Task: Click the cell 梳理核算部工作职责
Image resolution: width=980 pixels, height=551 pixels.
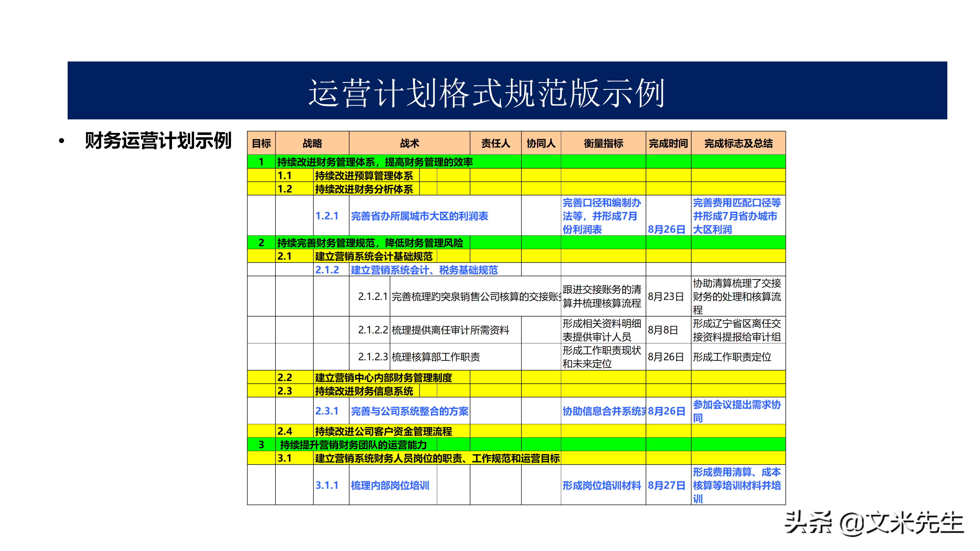Action: (455, 357)
